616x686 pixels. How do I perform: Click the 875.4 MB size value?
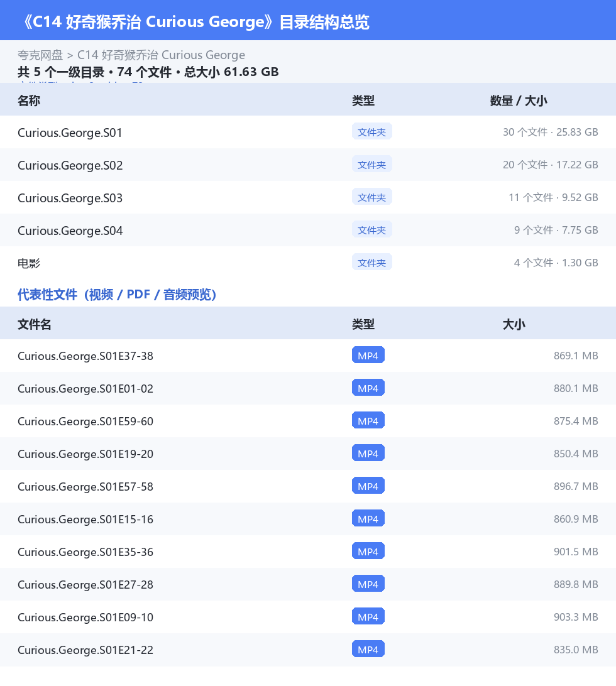click(576, 421)
